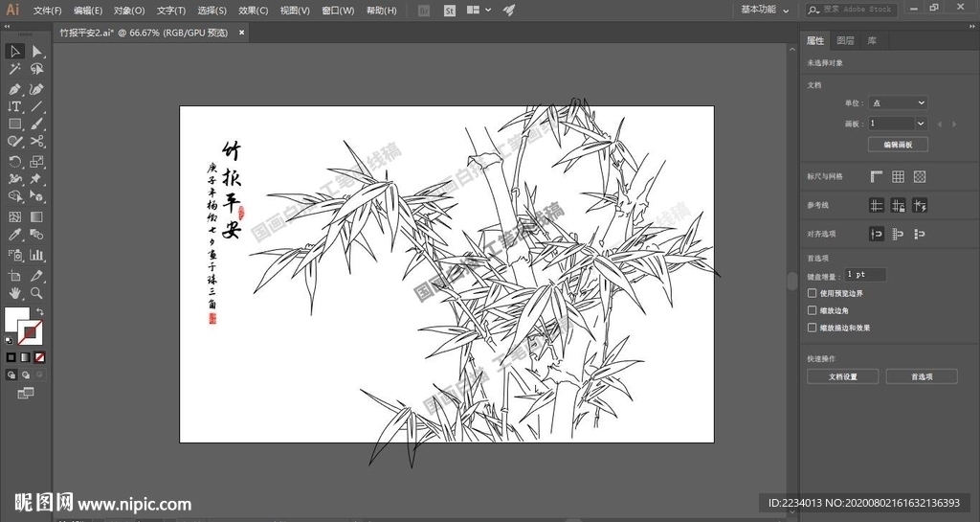
Task: Click the 文档设置 button
Action: (x=842, y=376)
